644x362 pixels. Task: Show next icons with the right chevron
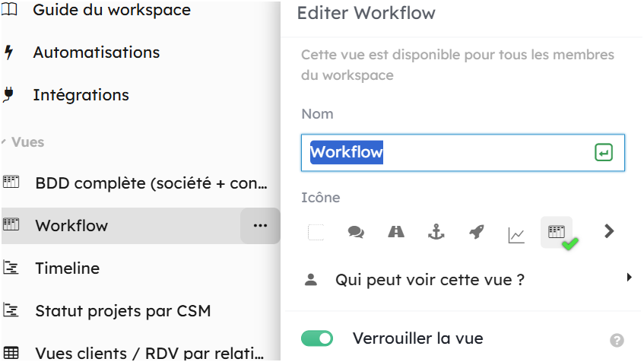(x=609, y=231)
